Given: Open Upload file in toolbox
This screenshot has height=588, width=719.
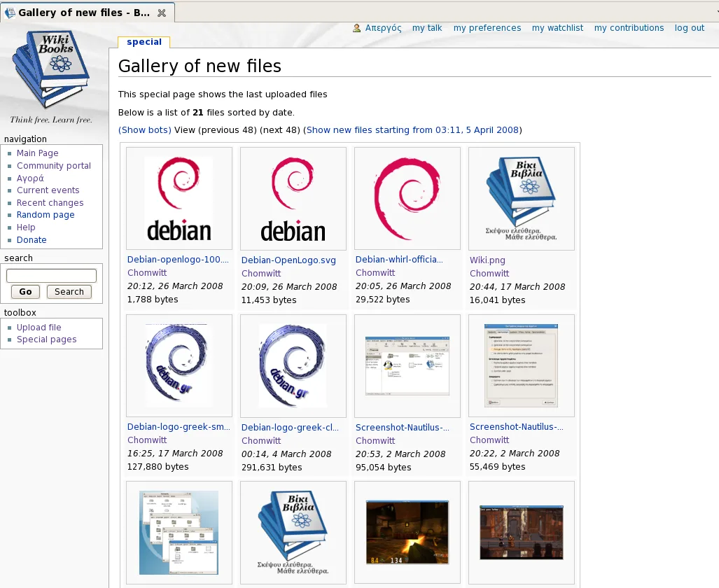Looking at the screenshot, I should [39, 328].
